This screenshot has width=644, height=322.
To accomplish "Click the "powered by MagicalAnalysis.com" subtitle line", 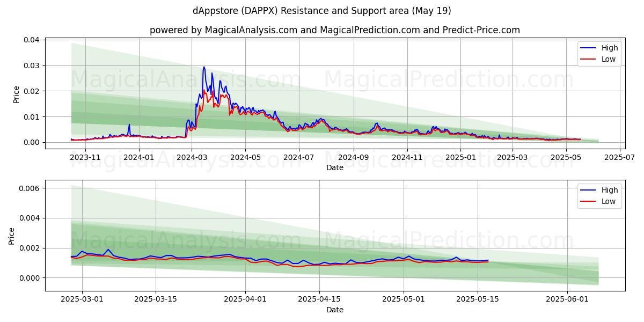I will [x=335, y=30].
